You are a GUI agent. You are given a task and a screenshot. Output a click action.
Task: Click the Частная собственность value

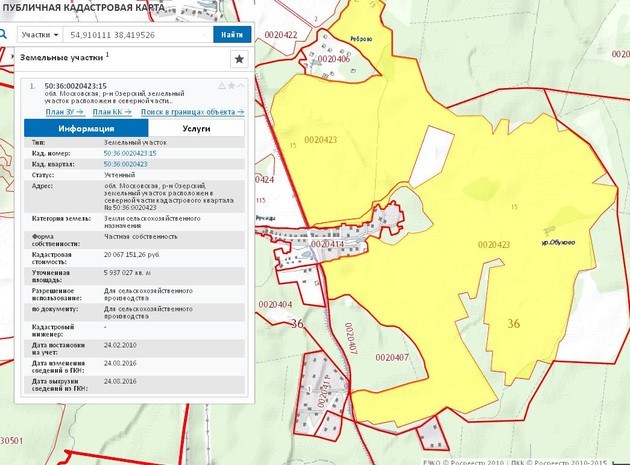coord(141,237)
